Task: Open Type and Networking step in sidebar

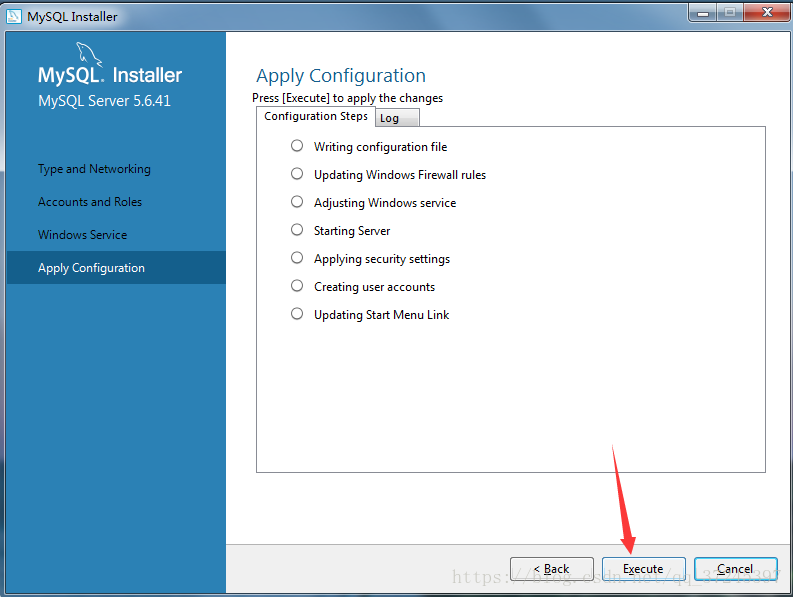Action: [x=94, y=169]
